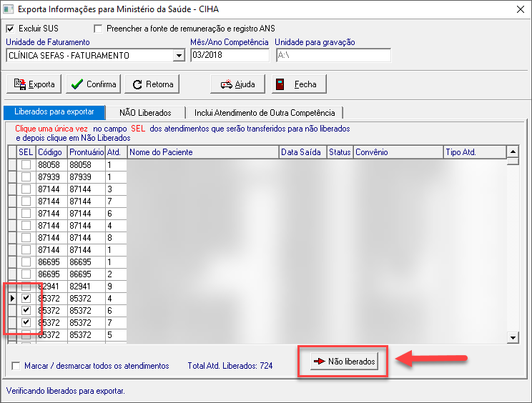Click scrollbar down arrow in table
Screen dimensions: 532x403
513,337
